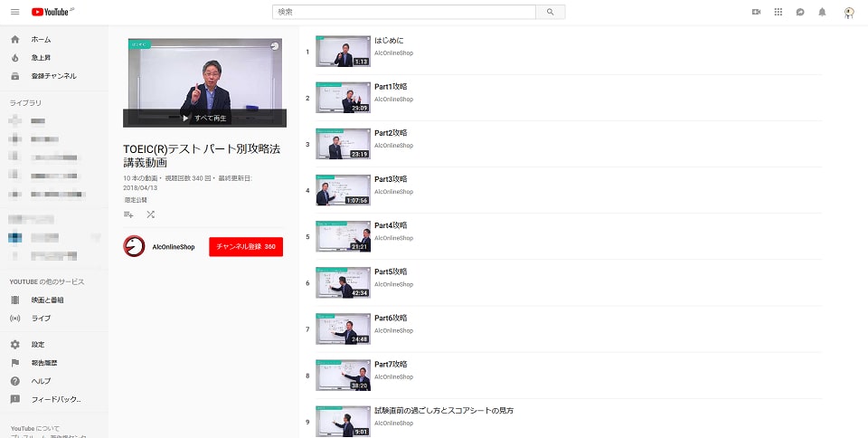Click the Part2攻略 video title
Viewport: 868px width, 438px height.
pos(391,133)
